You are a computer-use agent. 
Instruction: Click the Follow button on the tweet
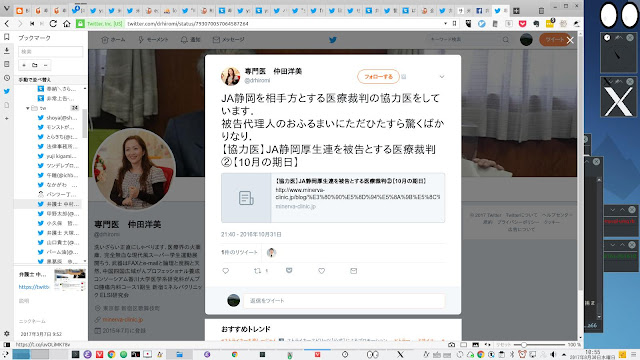378,76
